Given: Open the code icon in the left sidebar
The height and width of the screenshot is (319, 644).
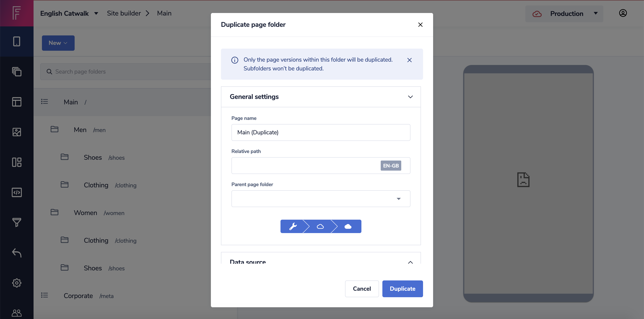Looking at the screenshot, I should 17,192.
